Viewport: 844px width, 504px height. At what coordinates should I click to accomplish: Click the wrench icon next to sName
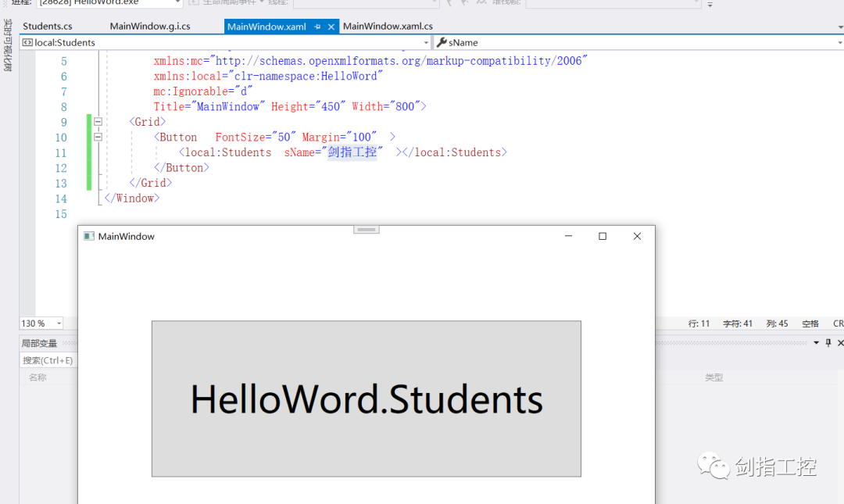click(441, 42)
